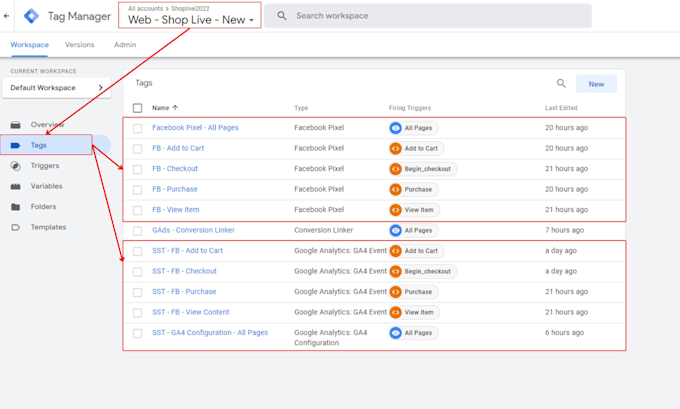Check the FB - View Item row
Viewport: 680px width, 409px height.
coord(137,210)
